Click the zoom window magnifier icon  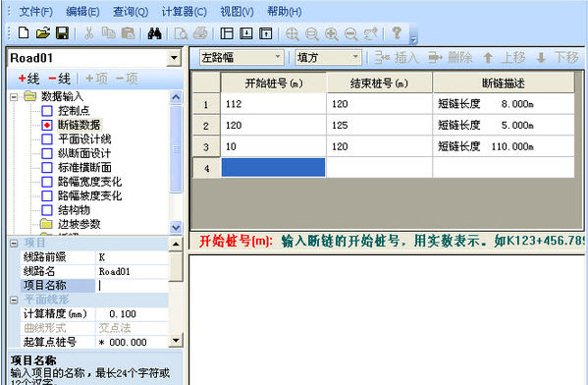click(311, 33)
